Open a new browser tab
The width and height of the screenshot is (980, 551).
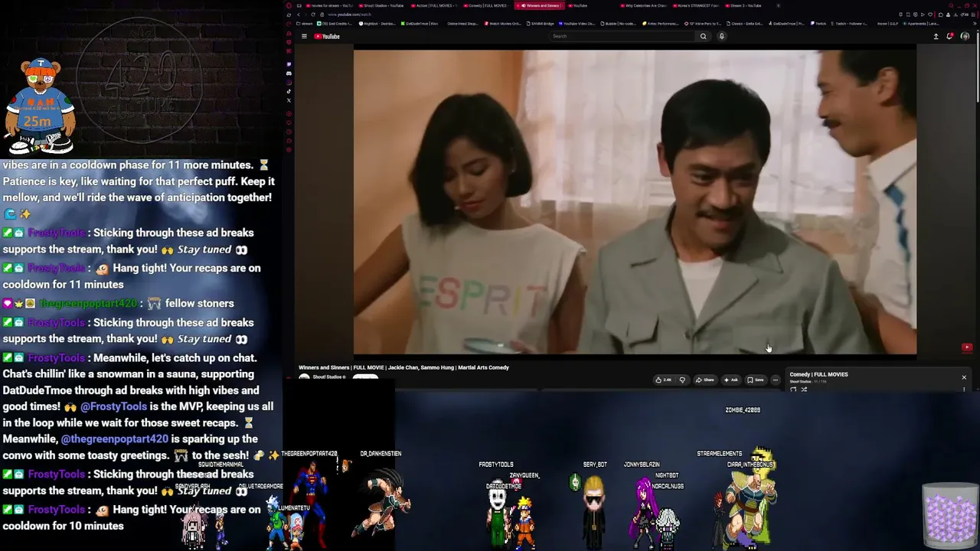click(x=779, y=5)
